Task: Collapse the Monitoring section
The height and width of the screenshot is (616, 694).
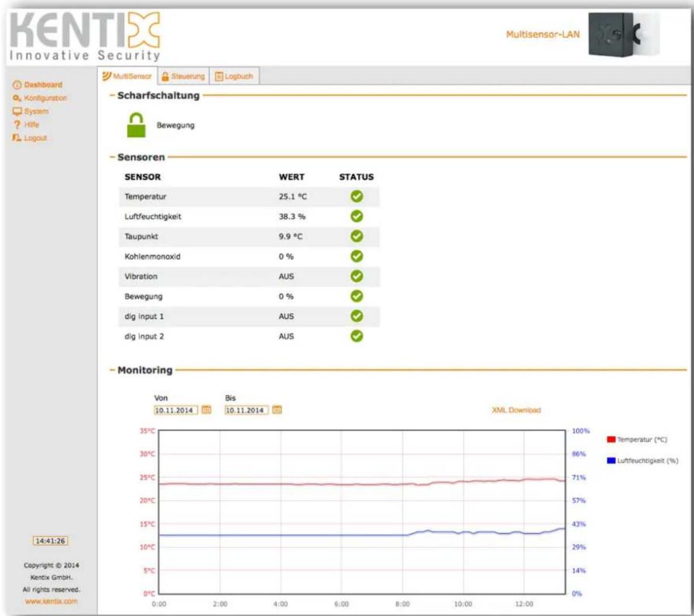Action: click(113, 370)
